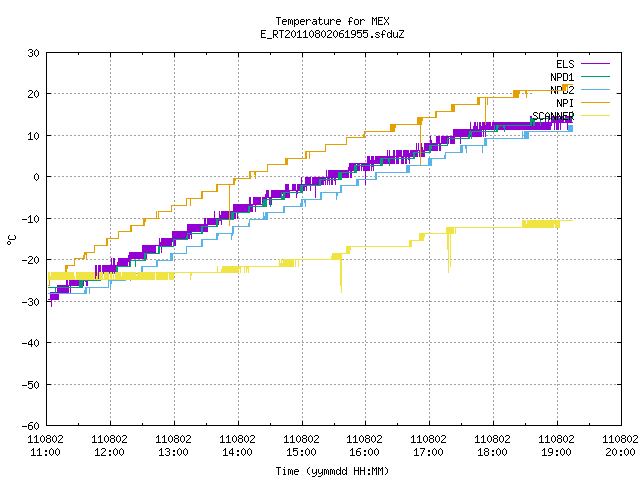This screenshot has width=640, height=480.
Task: Click the NPD1 legend label
Action: point(562,77)
